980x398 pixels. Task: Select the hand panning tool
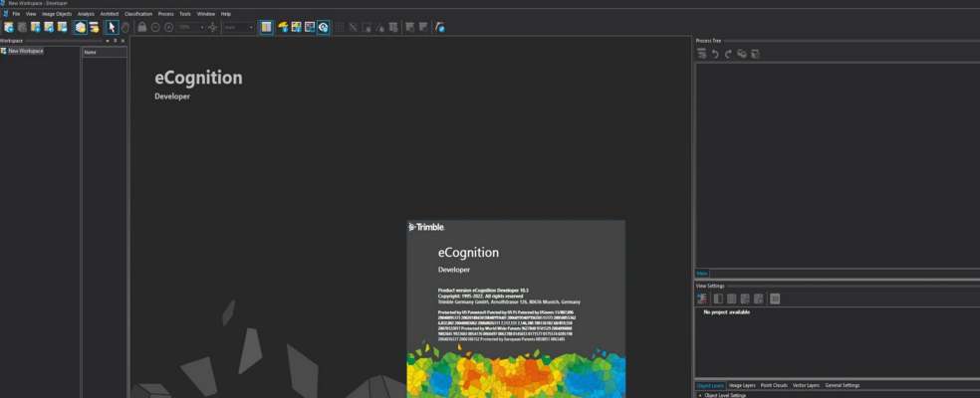pos(125,27)
